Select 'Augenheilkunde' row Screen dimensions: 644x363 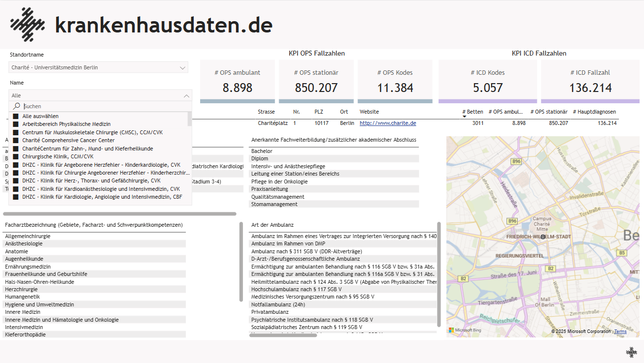(x=94, y=259)
